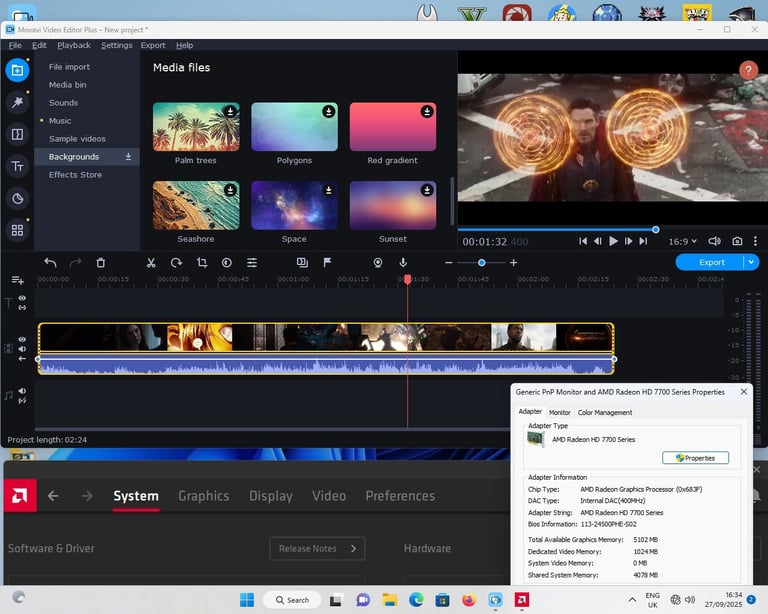Image resolution: width=768 pixels, height=614 pixels.
Task: Delete the selected clip with trash icon
Action: pyautogui.click(x=101, y=262)
